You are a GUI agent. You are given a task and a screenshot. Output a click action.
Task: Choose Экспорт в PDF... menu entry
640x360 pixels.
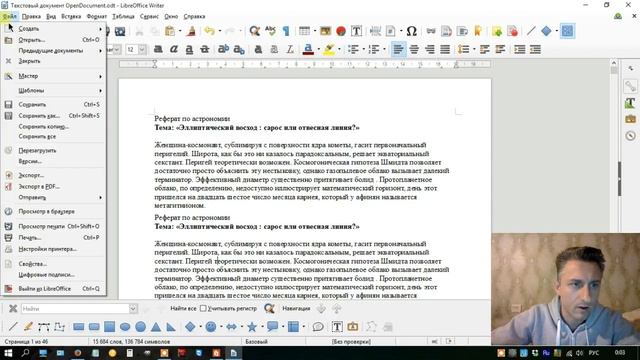click(53, 187)
